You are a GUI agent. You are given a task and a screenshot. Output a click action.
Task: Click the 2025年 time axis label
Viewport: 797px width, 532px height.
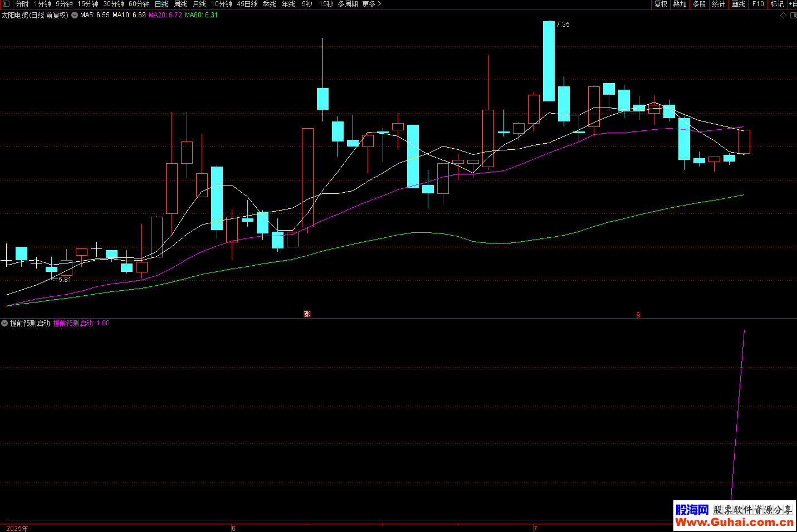click(17, 528)
